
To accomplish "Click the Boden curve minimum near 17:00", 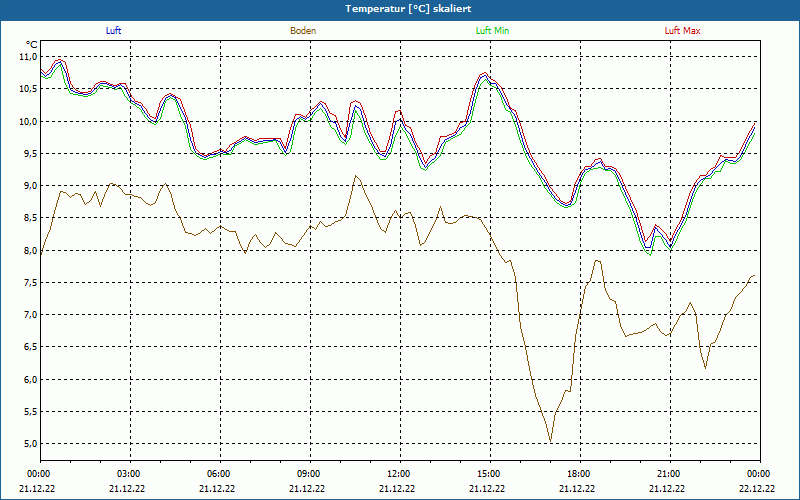I will point(551,441).
